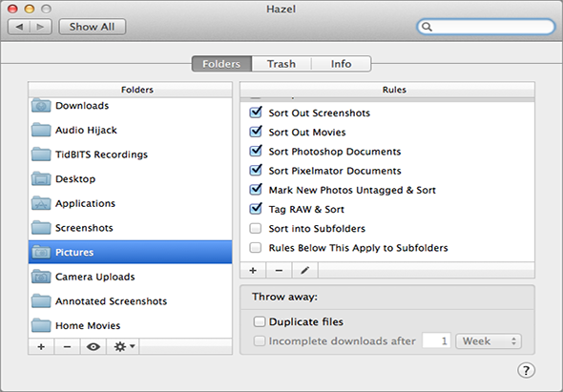This screenshot has height=392, width=563.
Task: Uncheck Mark New Photos Untagged & Sort
Action: (256, 190)
